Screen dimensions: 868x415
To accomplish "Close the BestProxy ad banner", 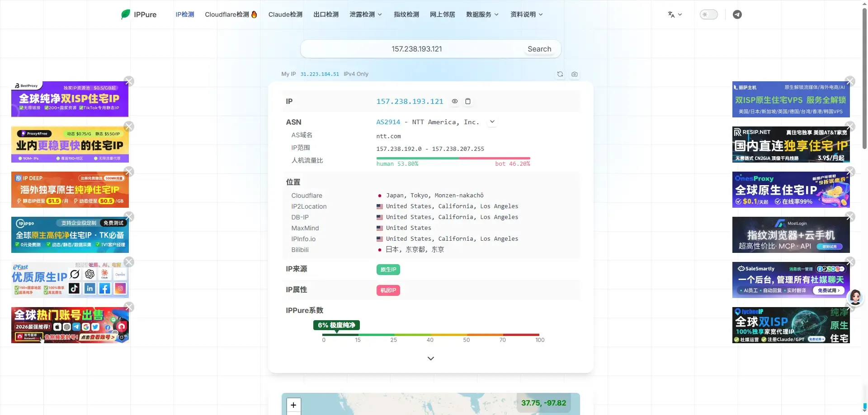I will [x=129, y=81].
